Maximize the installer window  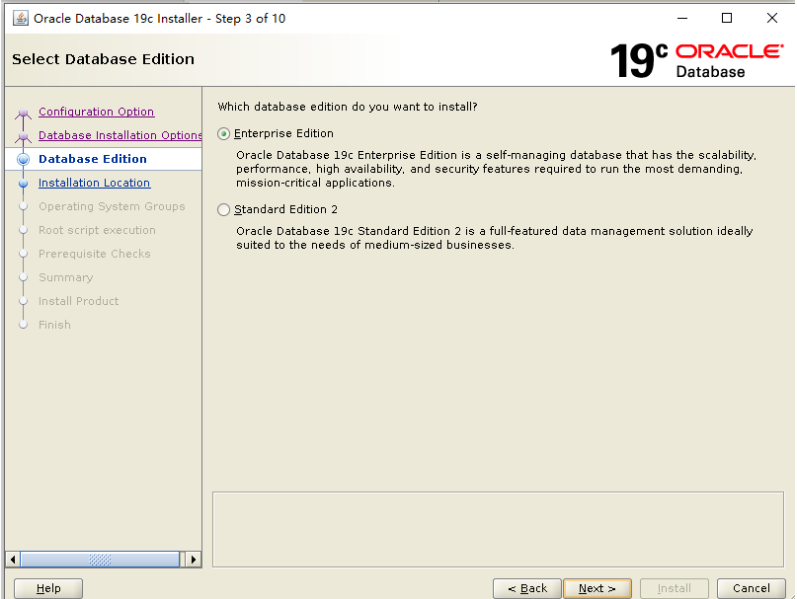pos(727,18)
